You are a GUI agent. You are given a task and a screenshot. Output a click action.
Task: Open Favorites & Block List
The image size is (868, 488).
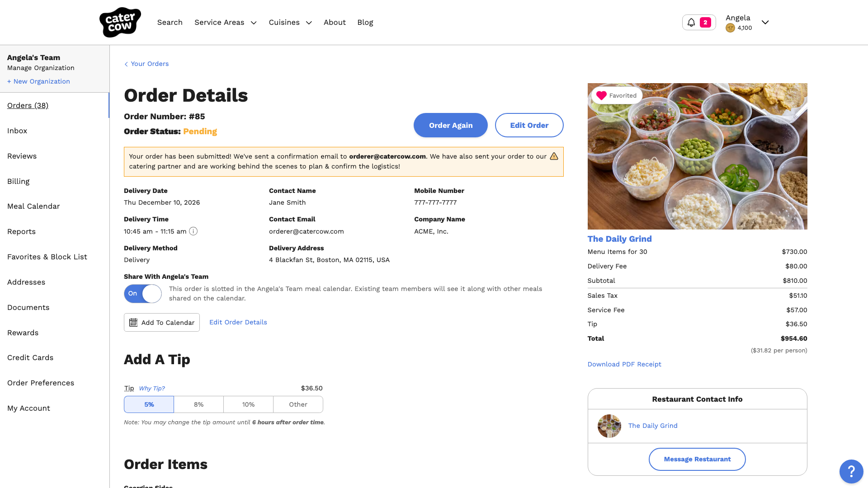coord(47,257)
